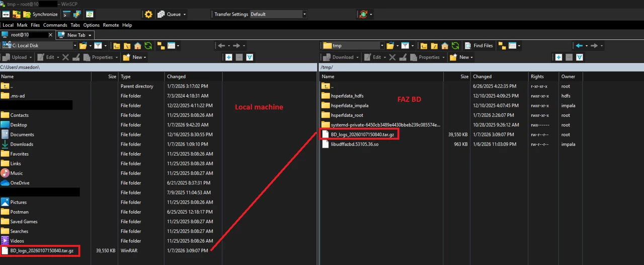The image size is (644, 265).
Task: Click remote panel filter icon
Action: tap(405, 45)
